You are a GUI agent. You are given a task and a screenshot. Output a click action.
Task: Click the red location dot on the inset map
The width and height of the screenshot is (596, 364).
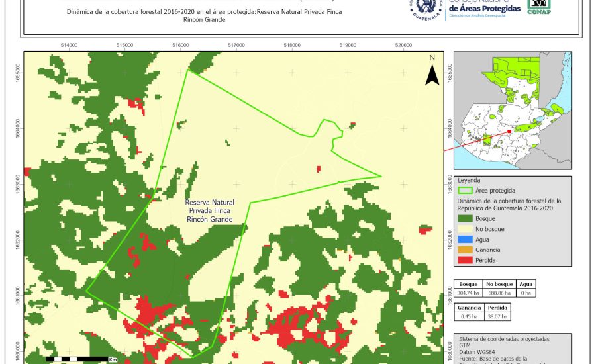click(x=509, y=131)
